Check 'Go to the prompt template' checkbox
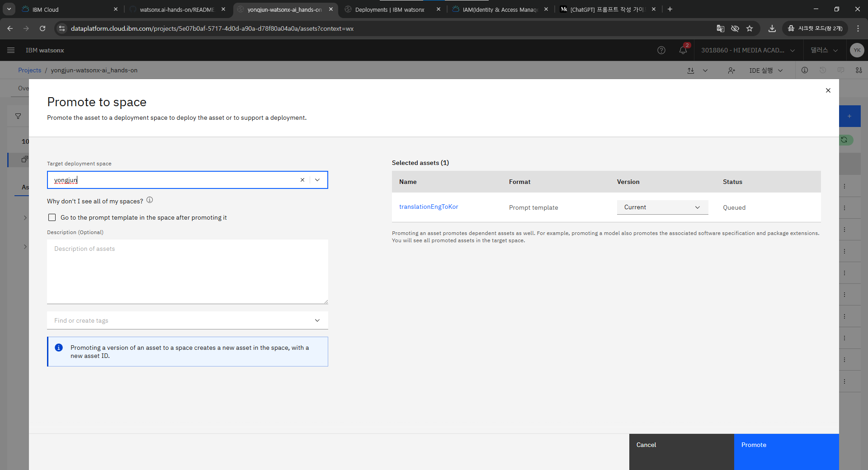Viewport: 868px width, 470px height. point(52,217)
